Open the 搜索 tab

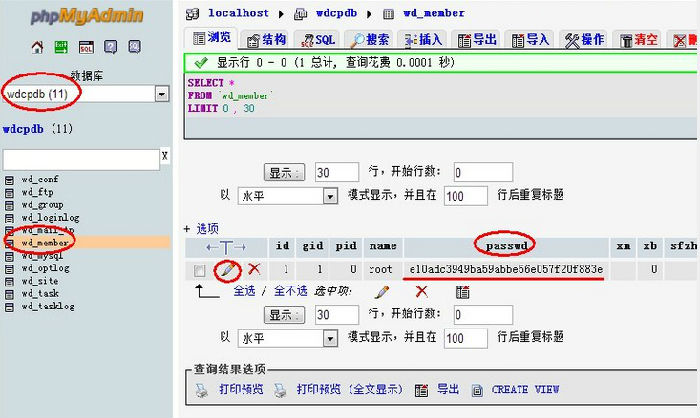coord(369,39)
